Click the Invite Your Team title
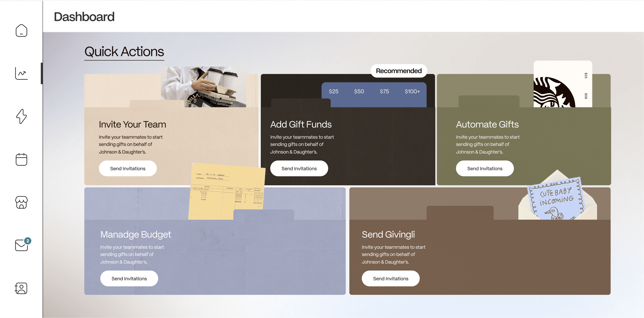The image size is (644, 318). [132, 124]
